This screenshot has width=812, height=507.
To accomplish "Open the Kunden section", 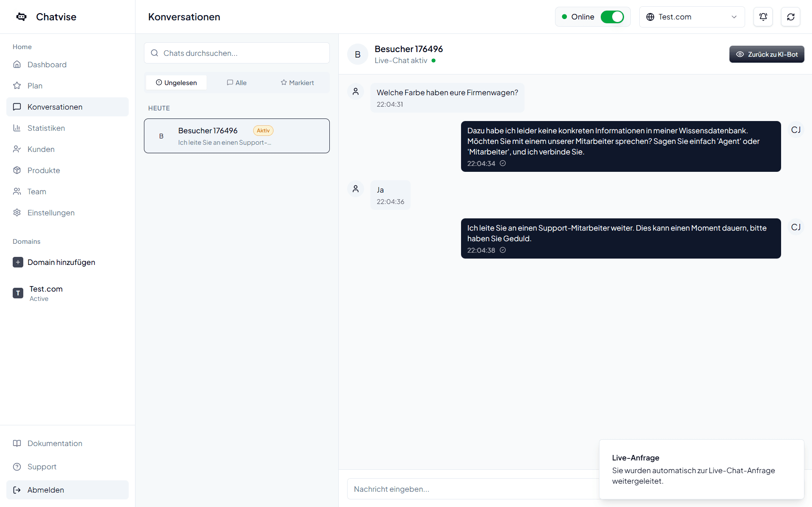I will click(x=41, y=149).
